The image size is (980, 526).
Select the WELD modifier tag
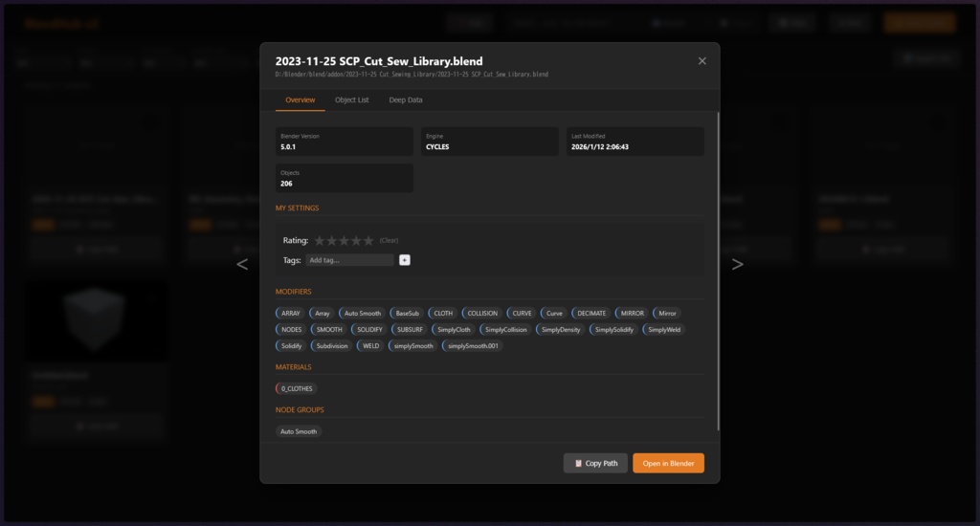coord(370,345)
